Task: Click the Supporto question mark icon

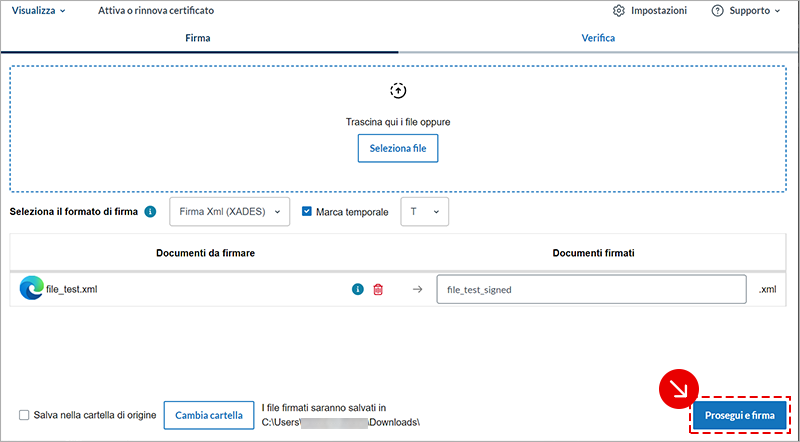Action: click(717, 11)
